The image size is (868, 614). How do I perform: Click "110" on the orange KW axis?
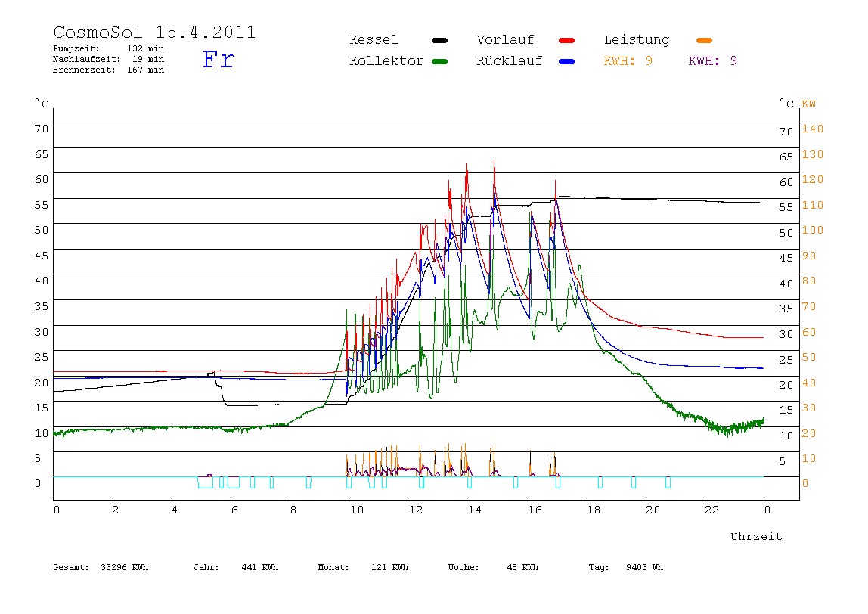coord(813,205)
